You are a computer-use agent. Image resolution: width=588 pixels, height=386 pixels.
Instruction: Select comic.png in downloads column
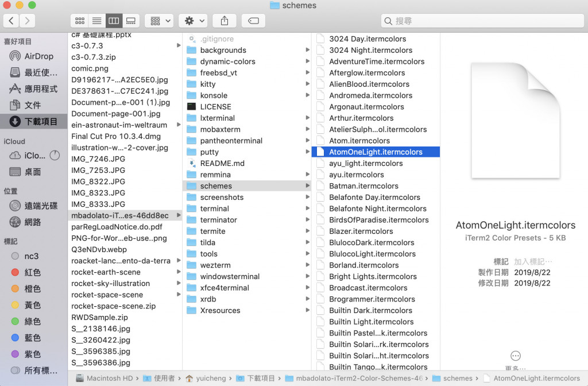(125, 69)
